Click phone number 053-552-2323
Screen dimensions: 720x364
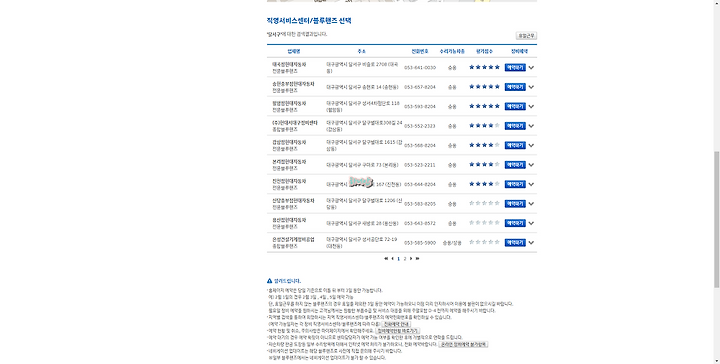[420, 126]
